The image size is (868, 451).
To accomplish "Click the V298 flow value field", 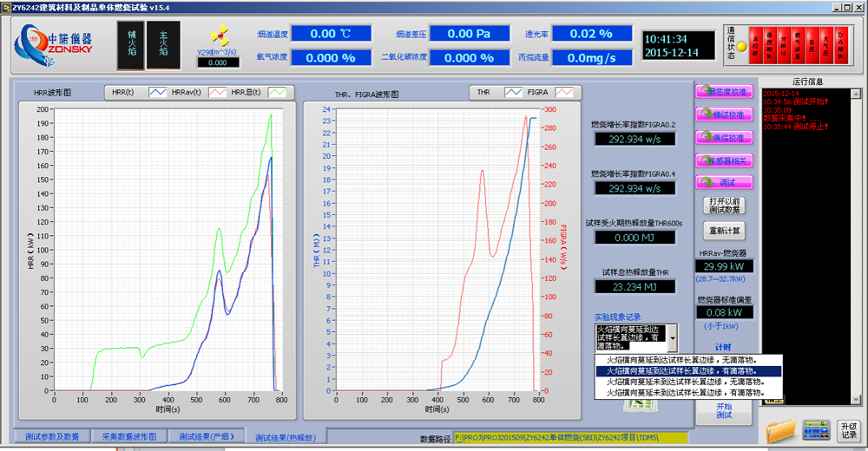I will coord(218,62).
